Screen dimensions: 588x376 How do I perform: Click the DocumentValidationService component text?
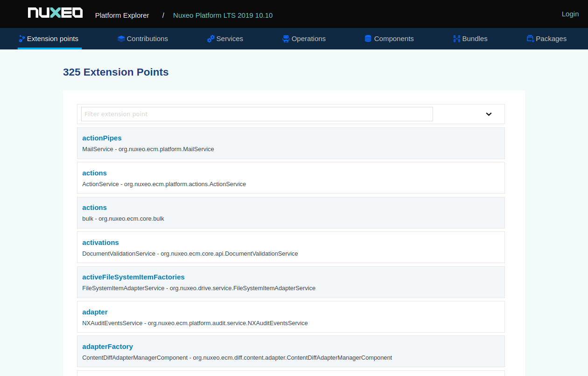[190, 254]
